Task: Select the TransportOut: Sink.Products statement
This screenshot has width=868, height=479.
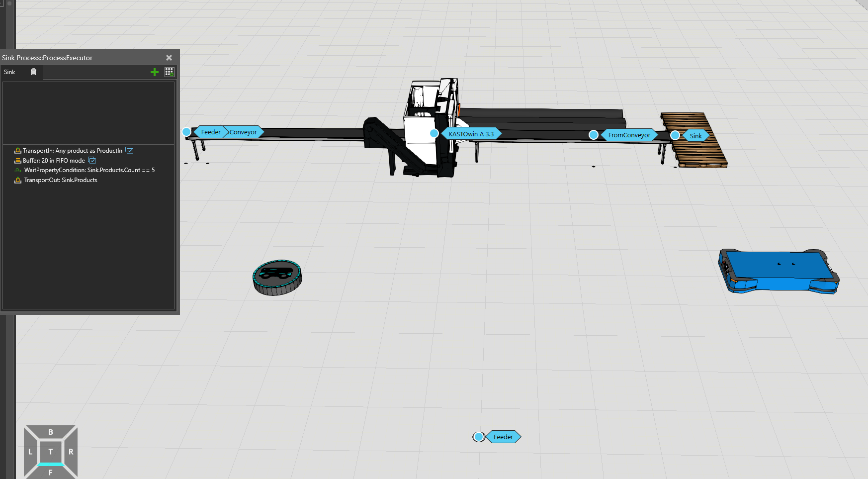Action: [x=60, y=180]
